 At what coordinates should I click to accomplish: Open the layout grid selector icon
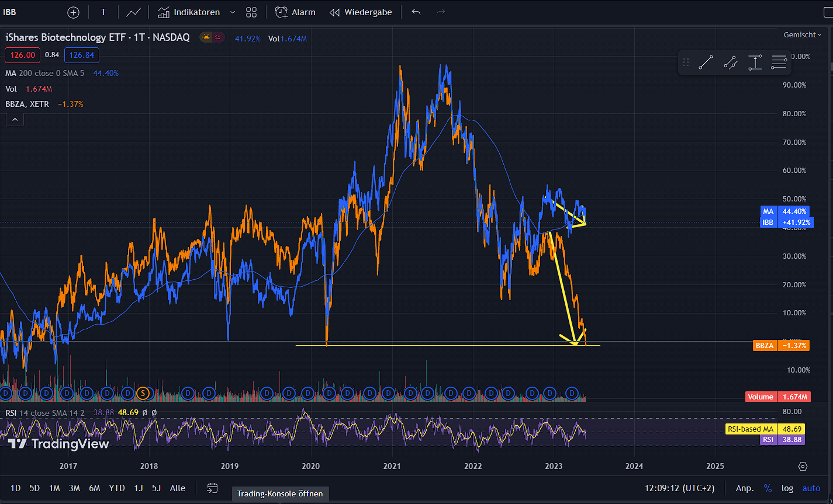click(x=251, y=12)
